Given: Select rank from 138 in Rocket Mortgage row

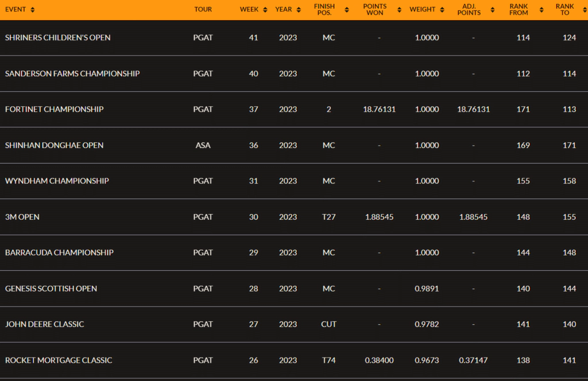Looking at the screenshot, I should (x=523, y=360).
